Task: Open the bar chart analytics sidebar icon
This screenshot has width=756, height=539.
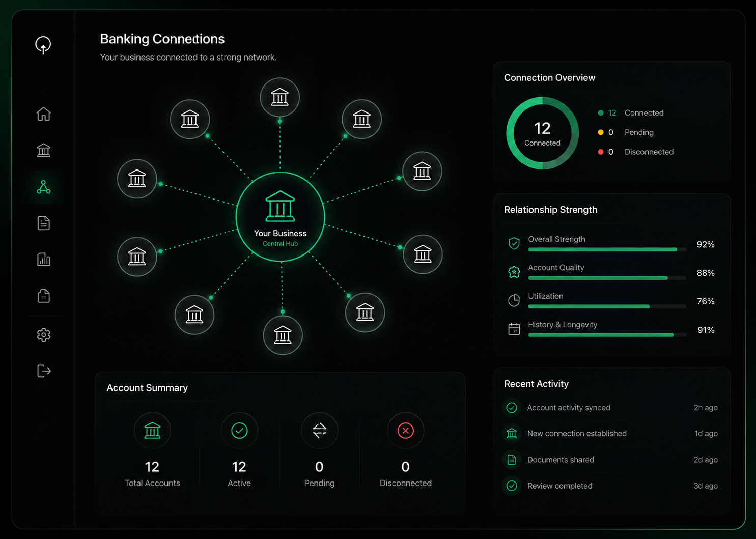Action: coord(44,260)
